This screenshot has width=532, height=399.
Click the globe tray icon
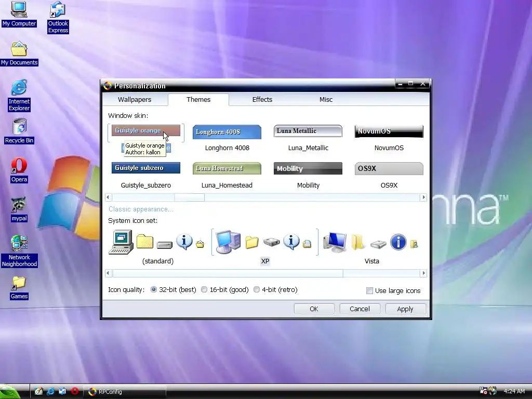pyautogui.click(x=493, y=391)
